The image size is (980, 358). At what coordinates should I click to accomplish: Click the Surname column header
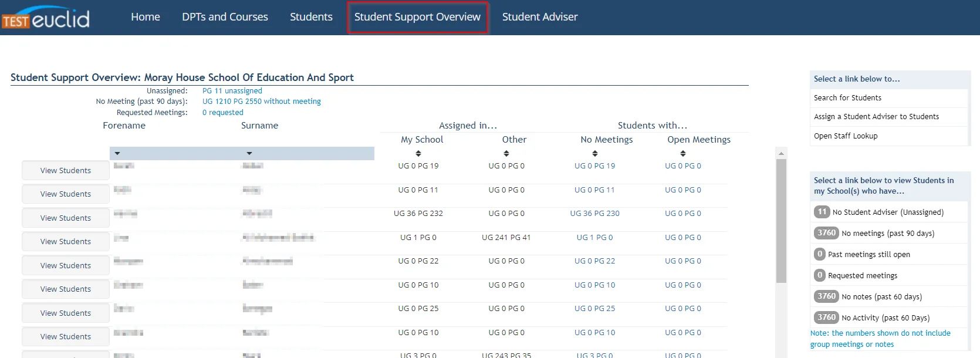point(259,126)
